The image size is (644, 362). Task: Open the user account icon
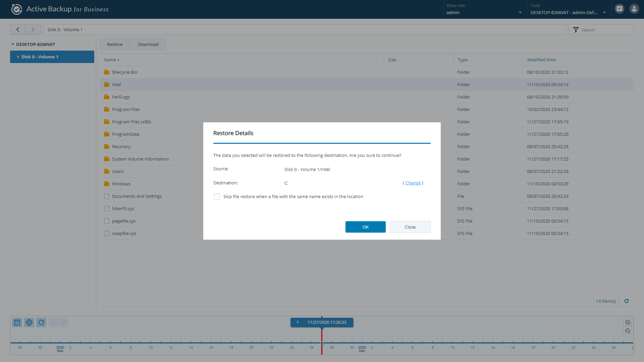pos(634,9)
